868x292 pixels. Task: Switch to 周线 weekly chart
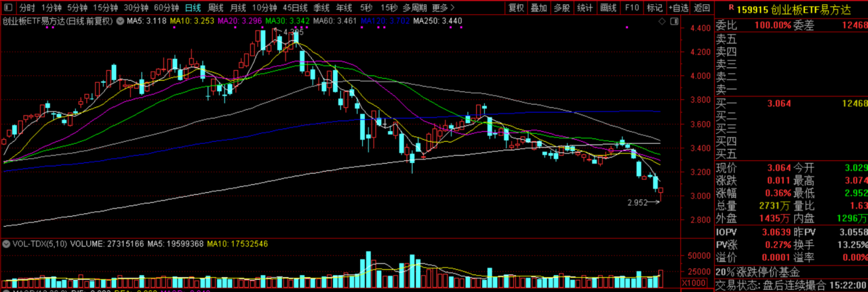216,8
